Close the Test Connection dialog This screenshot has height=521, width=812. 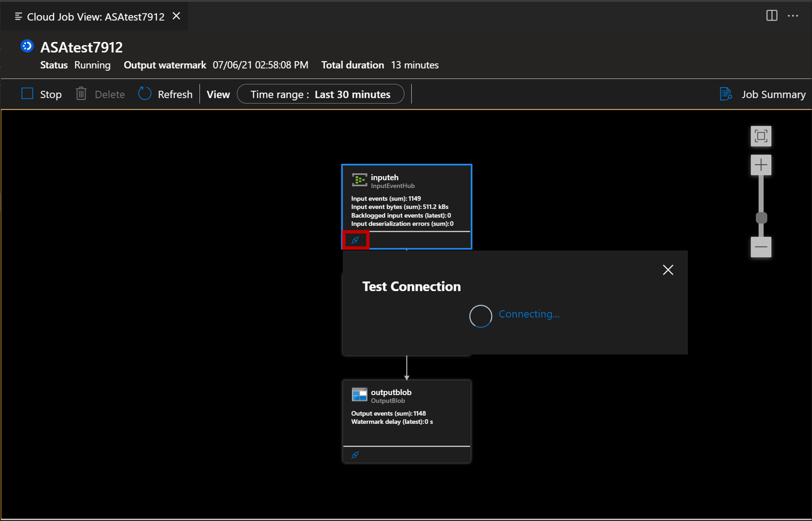(x=668, y=270)
